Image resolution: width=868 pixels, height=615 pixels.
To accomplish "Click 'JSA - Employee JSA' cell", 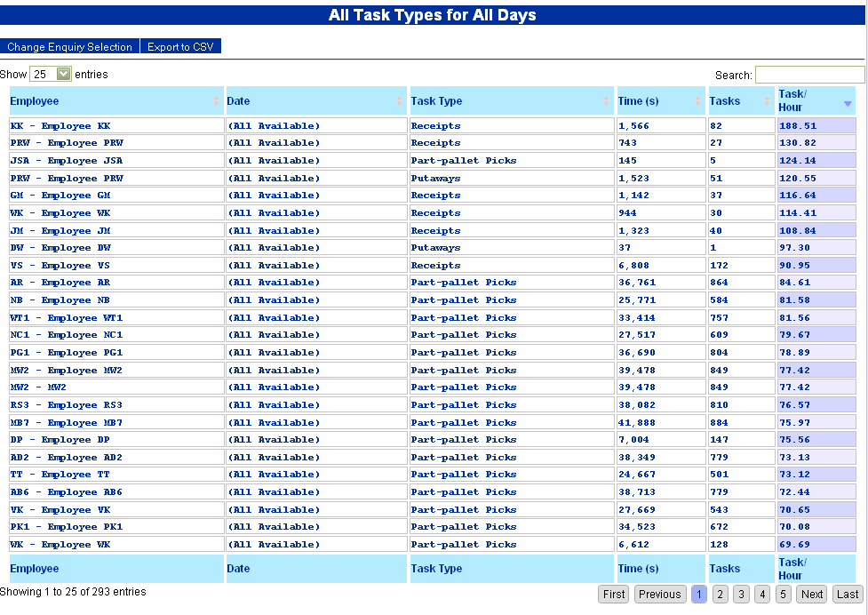I will pyautogui.click(x=116, y=161).
